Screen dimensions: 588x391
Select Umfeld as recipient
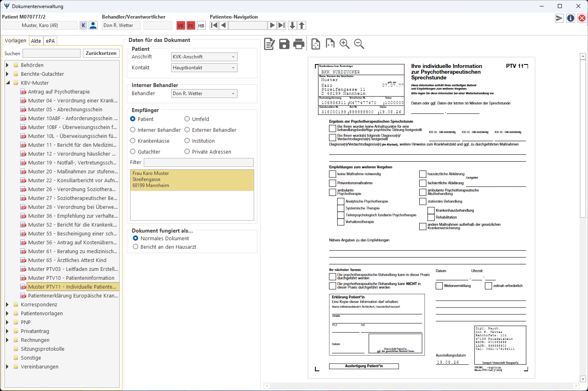tap(197, 119)
